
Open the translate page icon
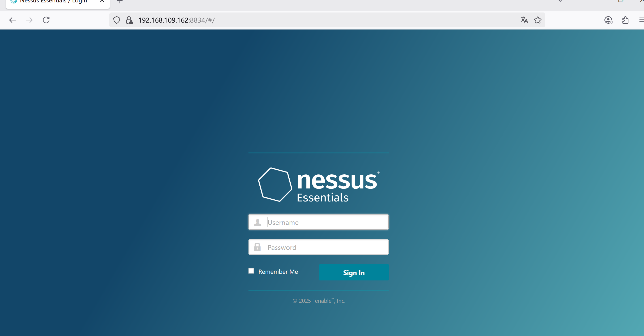(x=524, y=20)
